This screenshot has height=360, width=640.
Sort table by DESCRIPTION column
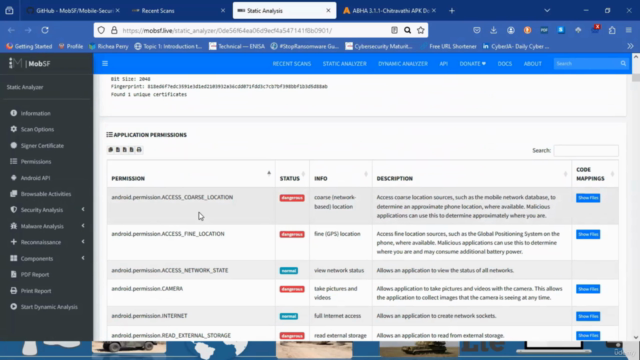point(471,174)
